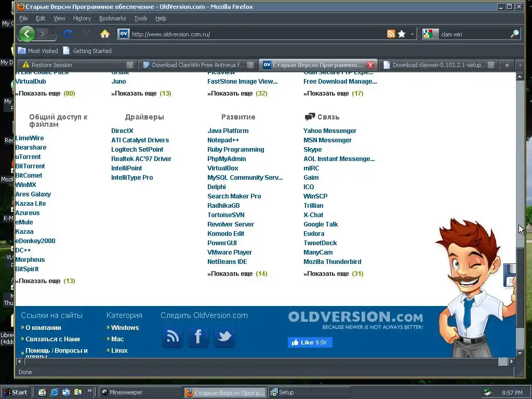Click the Windows Start button

coord(16,392)
